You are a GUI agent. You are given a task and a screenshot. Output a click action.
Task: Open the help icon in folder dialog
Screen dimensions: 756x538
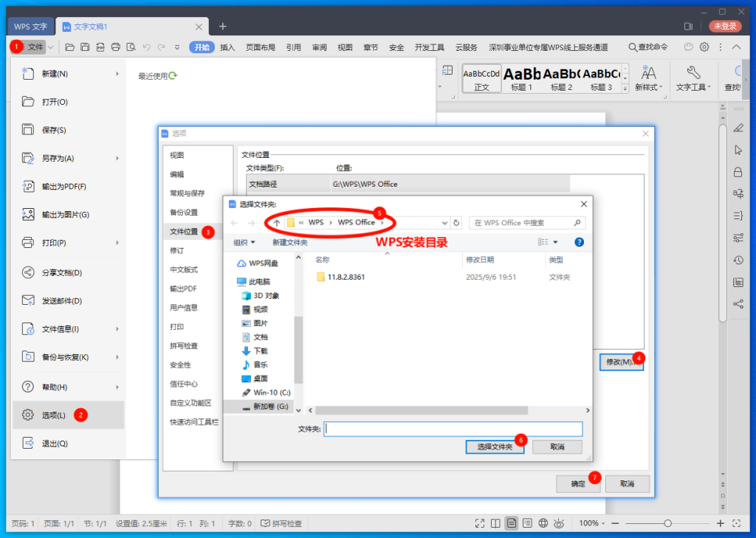(x=580, y=242)
